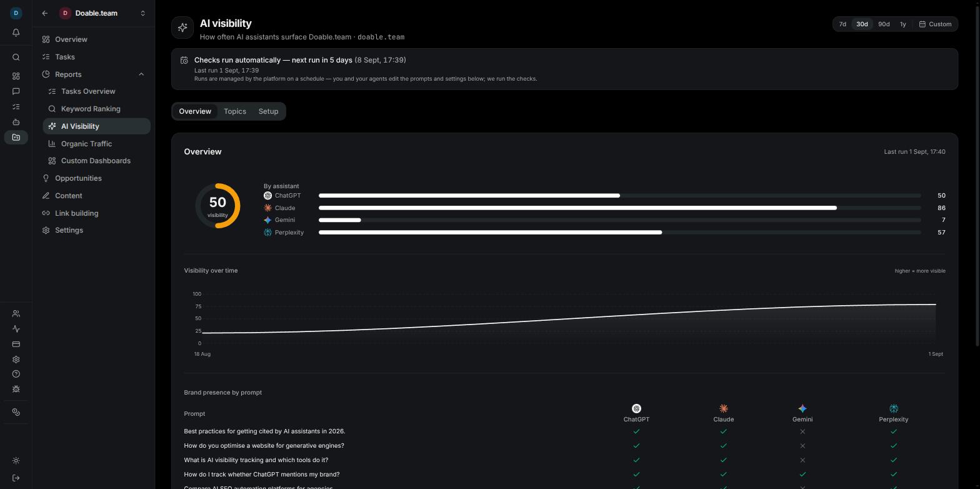Click prompt "How do you optimise a website for generative engines?"
The width and height of the screenshot is (980, 489).
click(x=264, y=446)
